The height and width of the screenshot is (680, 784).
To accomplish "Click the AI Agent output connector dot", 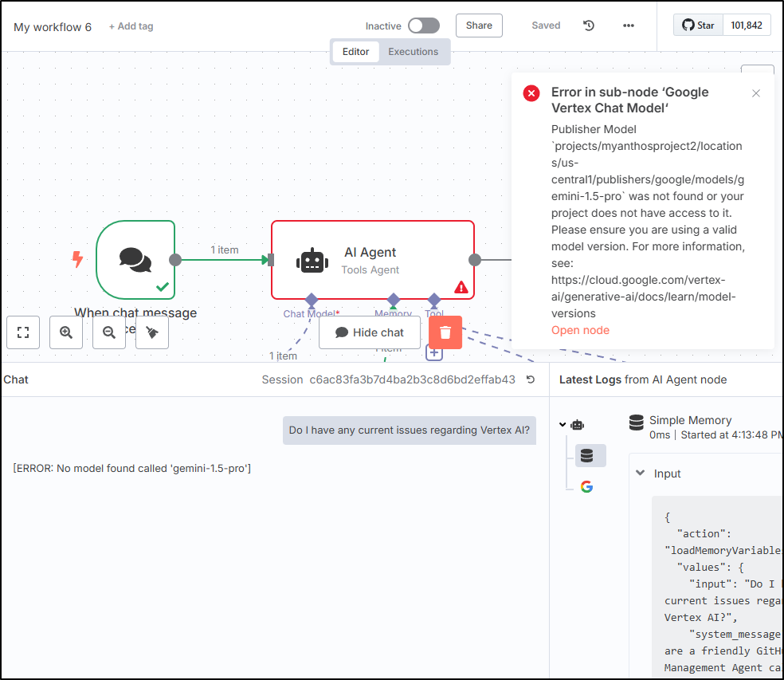I will [475, 260].
